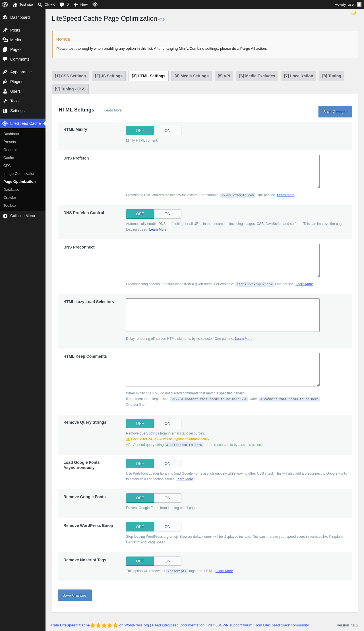Open Crawler in the LiteSpeed submenu
This screenshot has height=631, width=364.
(23, 198)
